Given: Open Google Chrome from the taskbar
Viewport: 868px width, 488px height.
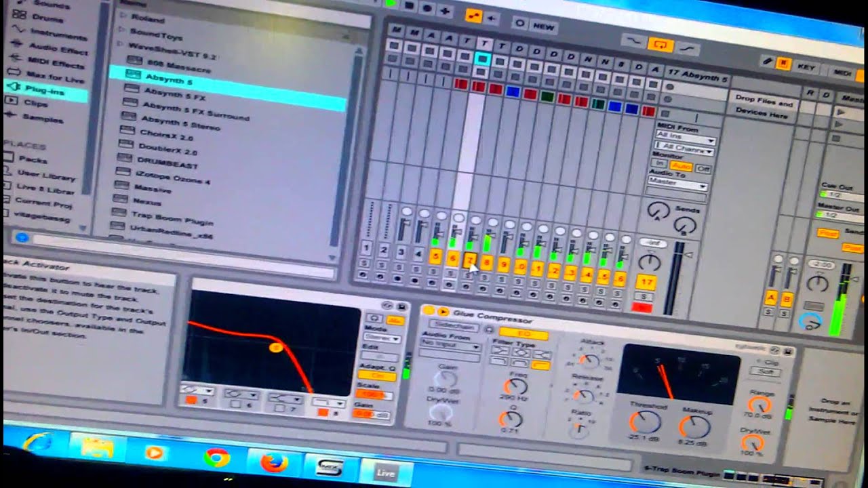Looking at the screenshot, I should pyautogui.click(x=217, y=458).
